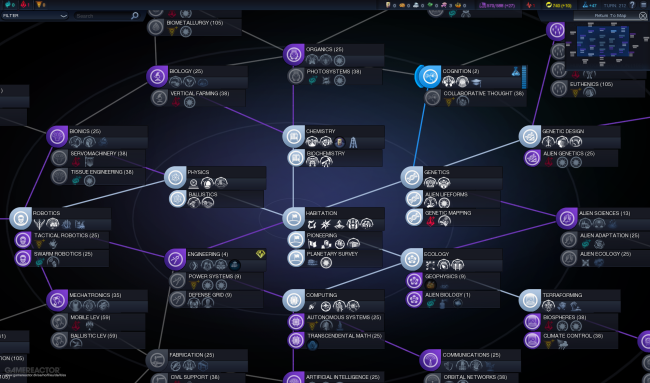Click the Engineering (4) tech node icon

175,259
